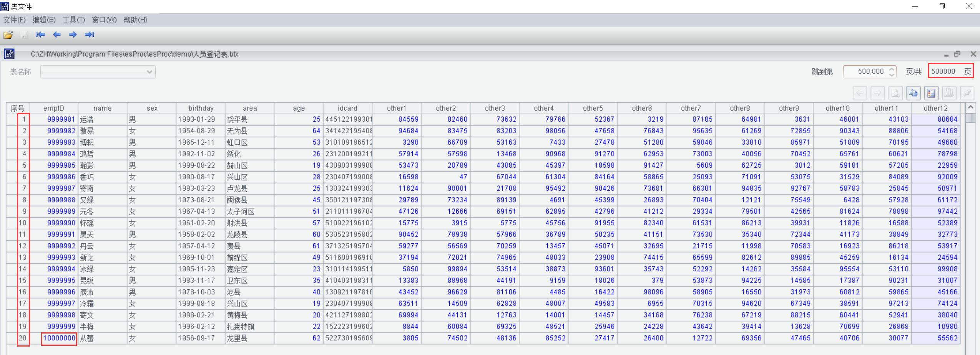This screenshot has height=355, width=980.
Task: Go to previous page using left arrow
Action: [x=57, y=35]
